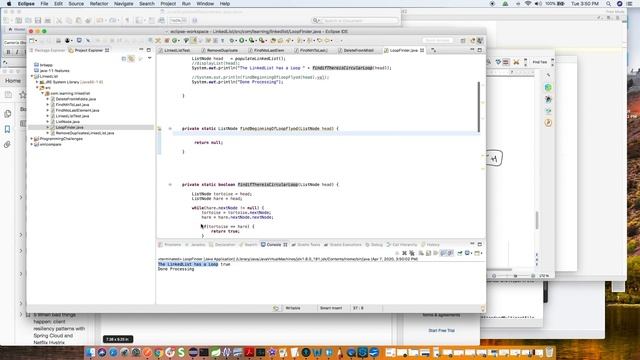Screen dimensions: 640x360
Task: Click the Debug bug icon in Eclipse toolbar
Action: click(x=232, y=40)
